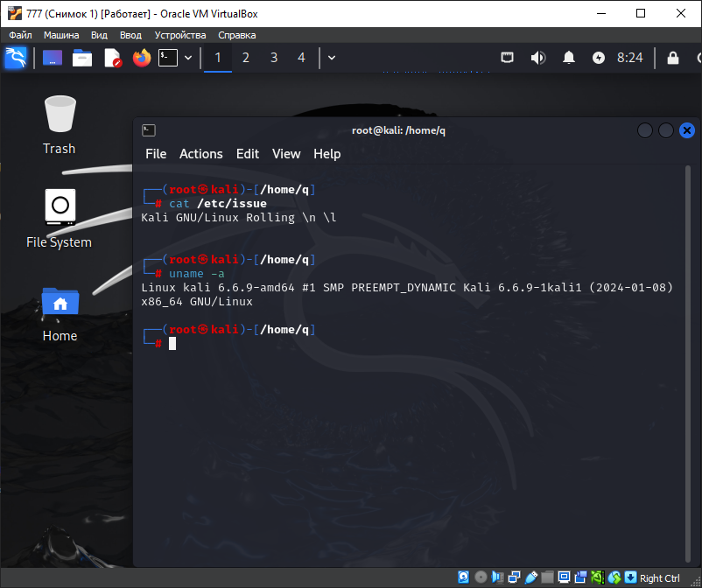The width and height of the screenshot is (702, 588).
Task: Open VirtualBox Справка menu
Action: [x=237, y=35]
